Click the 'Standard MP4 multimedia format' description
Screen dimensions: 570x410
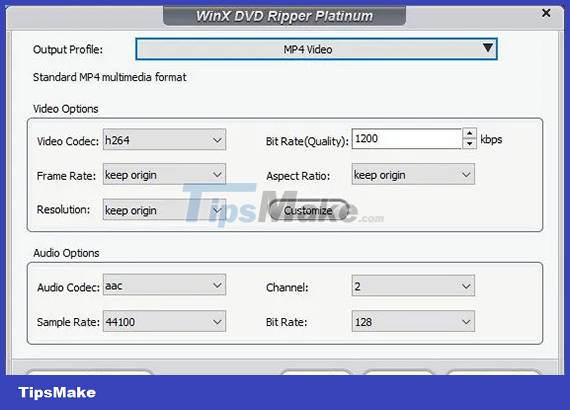pos(109,77)
